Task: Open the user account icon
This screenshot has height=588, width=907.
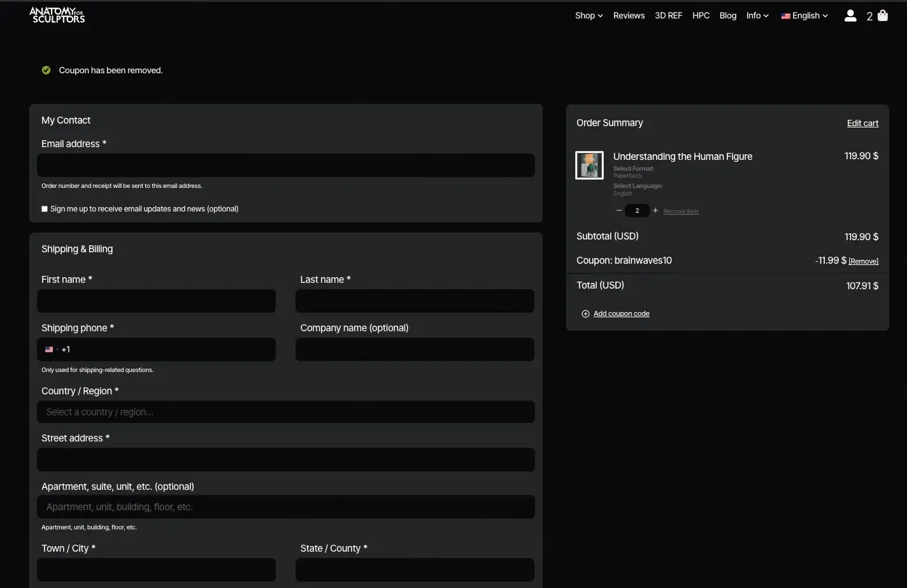Action: (x=850, y=16)
